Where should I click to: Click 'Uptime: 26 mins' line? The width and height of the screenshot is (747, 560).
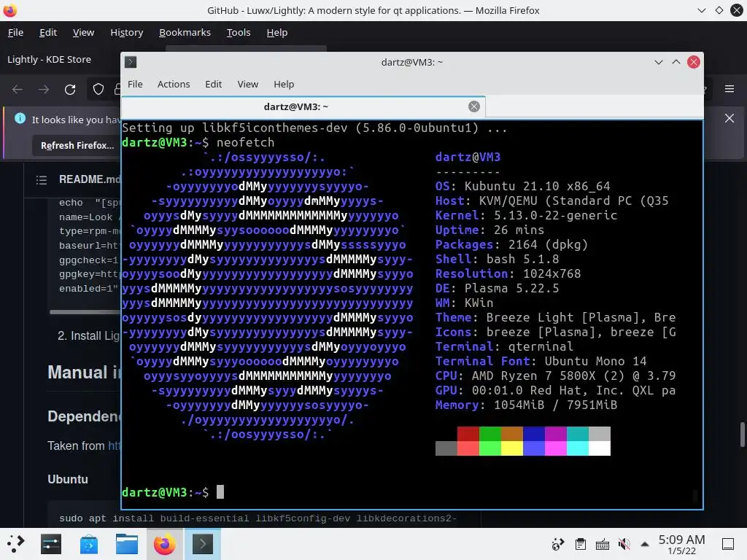pyautogui.click(x=489, y=230)
